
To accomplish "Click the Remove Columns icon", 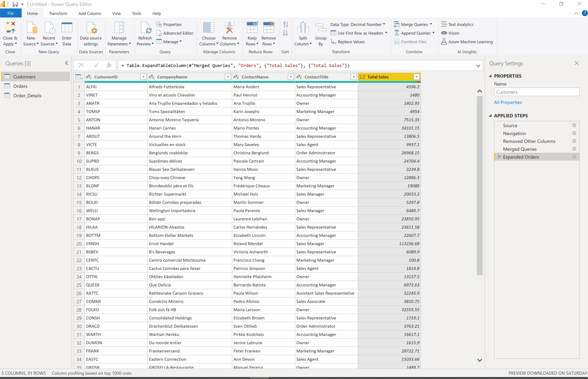I will (229, 28).
